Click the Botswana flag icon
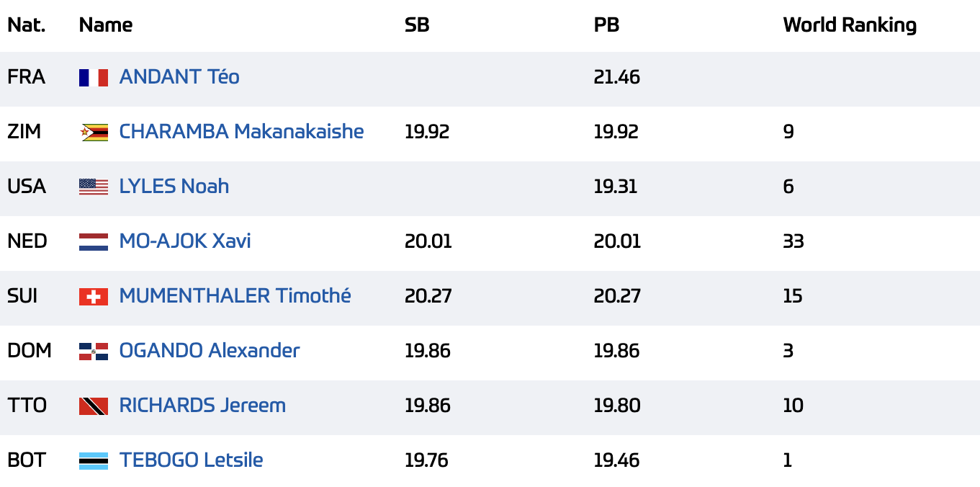 94,460
